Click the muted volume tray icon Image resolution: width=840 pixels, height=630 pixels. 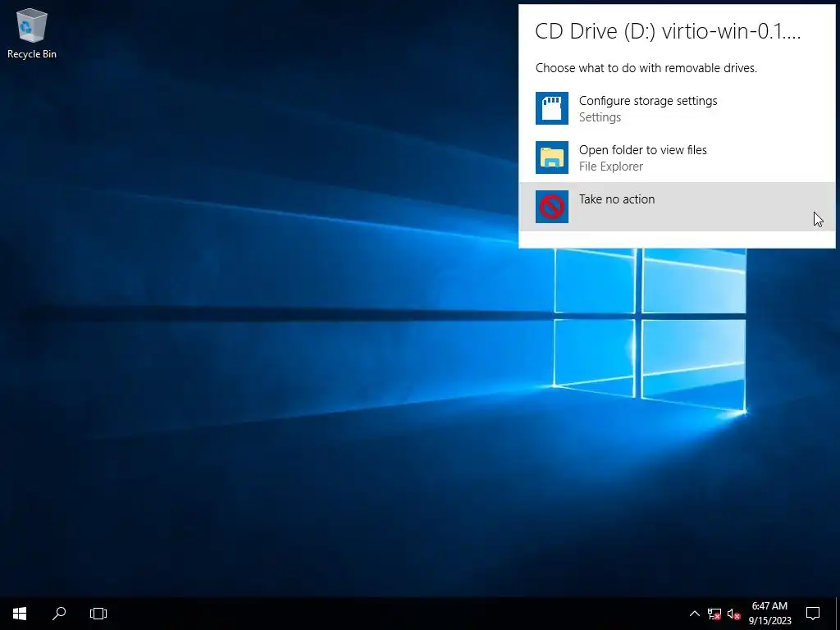[733, 614]
